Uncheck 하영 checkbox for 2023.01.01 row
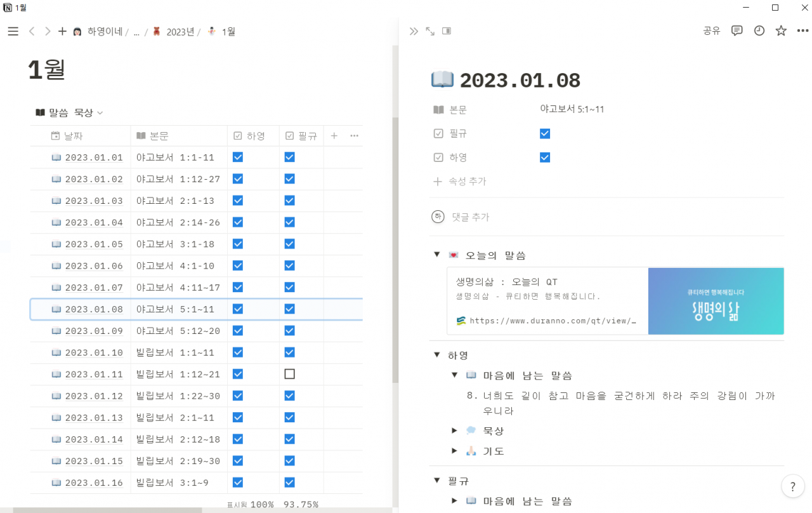This screenshot has height=513, width=812. [238, 157]
